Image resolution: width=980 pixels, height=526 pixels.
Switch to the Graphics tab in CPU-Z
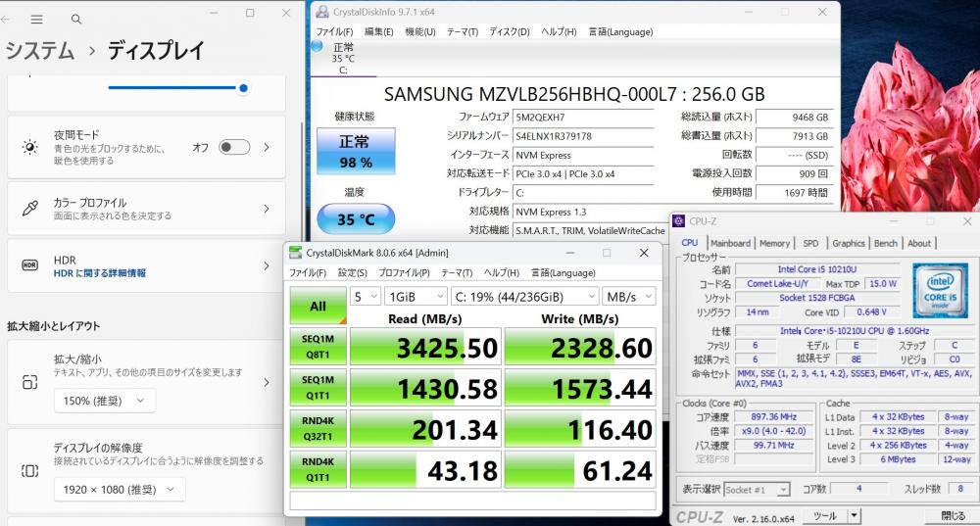click(x=848, y=243)
